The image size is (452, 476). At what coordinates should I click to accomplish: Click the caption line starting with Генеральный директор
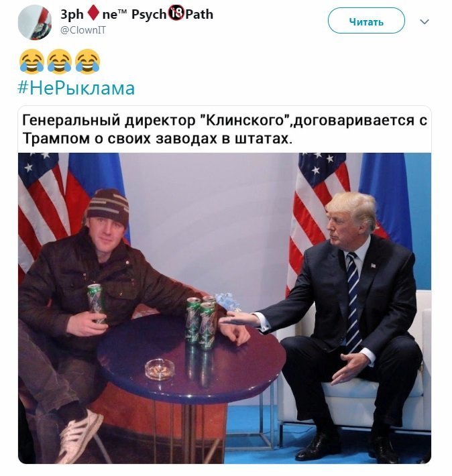[x=225, y=120]
